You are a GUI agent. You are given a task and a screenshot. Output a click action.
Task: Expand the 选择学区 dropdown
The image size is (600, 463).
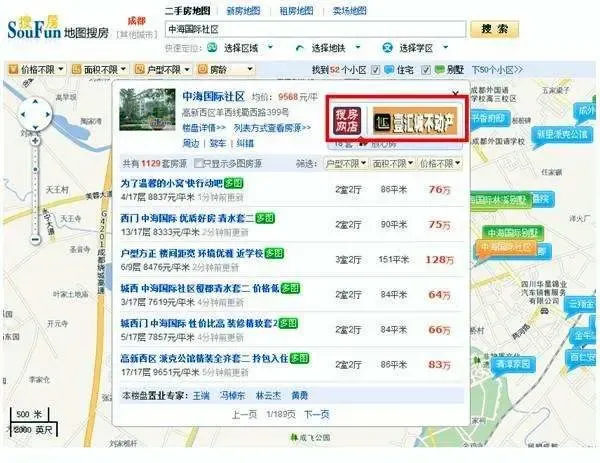click(x=445, y=48)
